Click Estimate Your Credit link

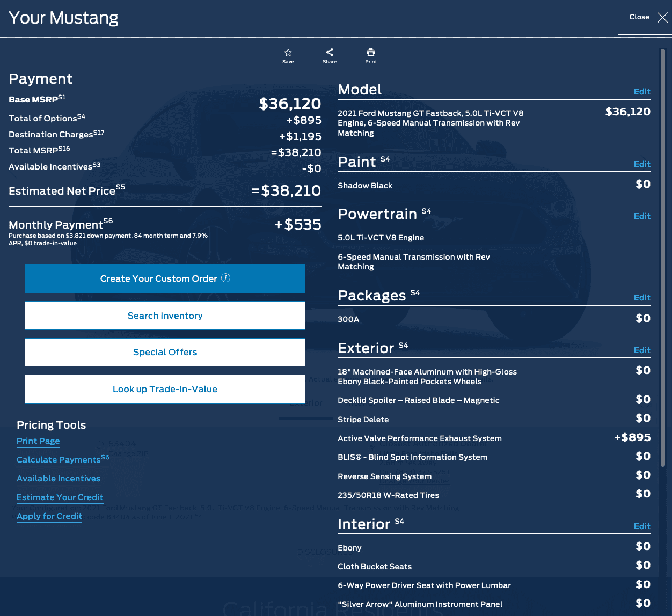(60, 497)
